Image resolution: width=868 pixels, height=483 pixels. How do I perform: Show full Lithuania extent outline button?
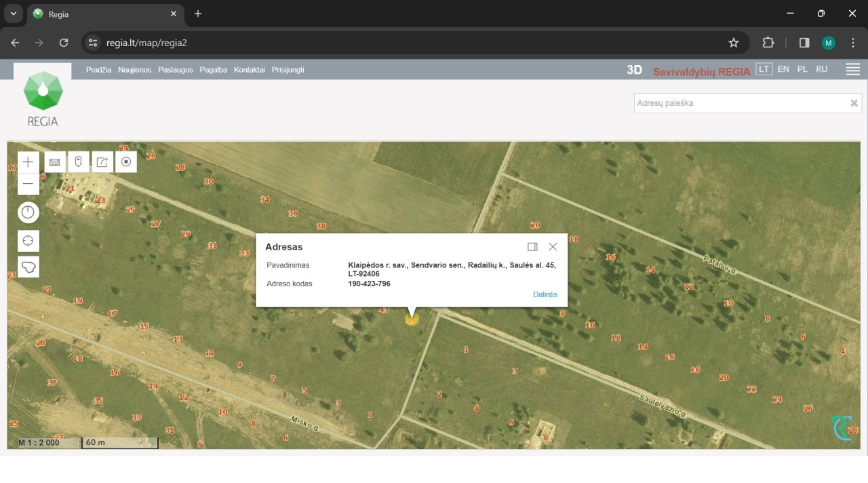coord(28,267)
